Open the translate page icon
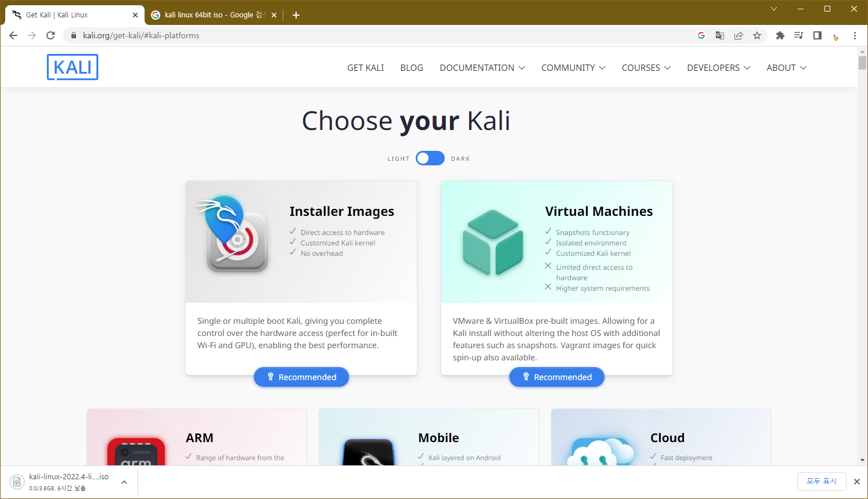This screenshot has width=868, height=499. pos(720,35)
